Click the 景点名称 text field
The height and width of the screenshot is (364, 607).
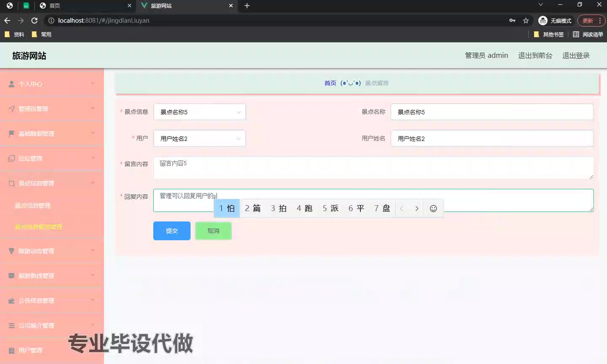tap(492, 112)
